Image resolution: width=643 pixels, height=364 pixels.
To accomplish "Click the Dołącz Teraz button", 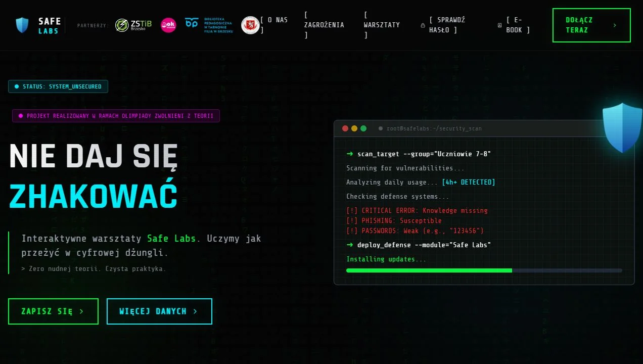I will tap(591, 25).
